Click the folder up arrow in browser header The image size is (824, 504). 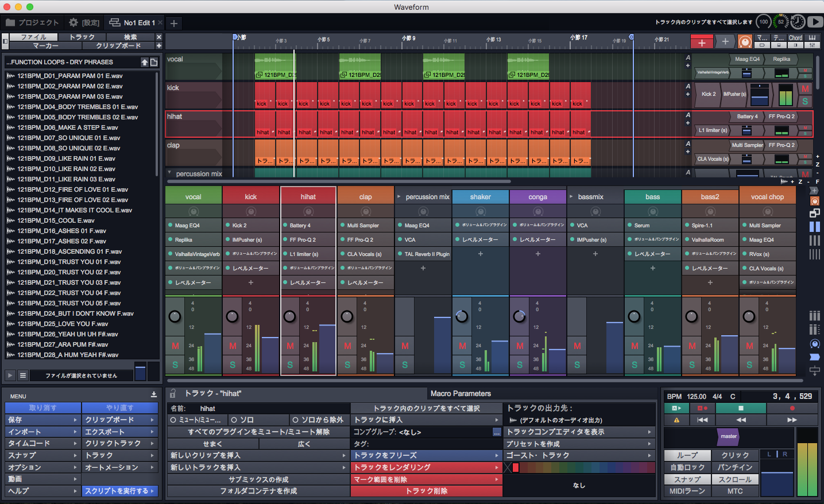click(x=145, y=62)
